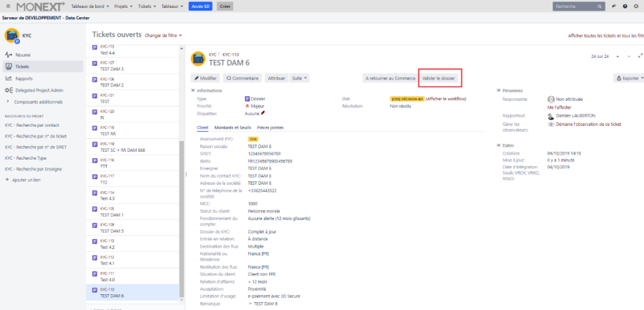Open the Tableaux de bord menu
Image resolution: width=644 pixels, height=310 pixels.
[x=90, y=6]
